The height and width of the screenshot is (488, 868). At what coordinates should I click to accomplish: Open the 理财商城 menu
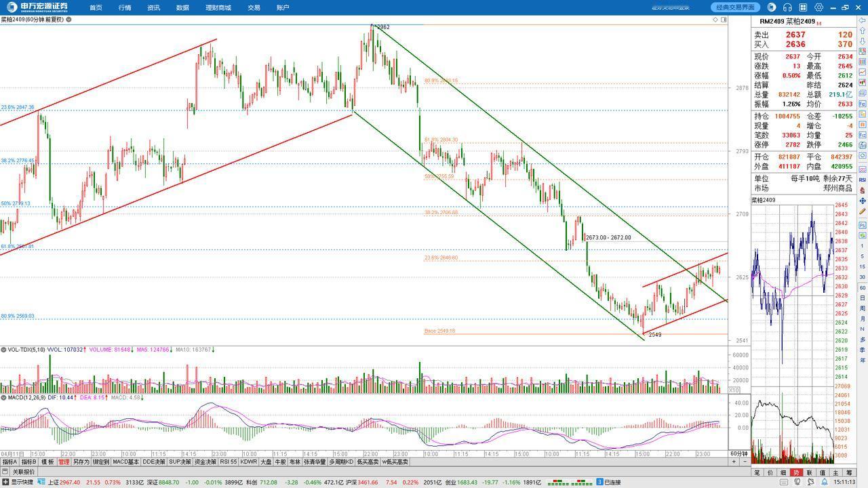(218, 7)
